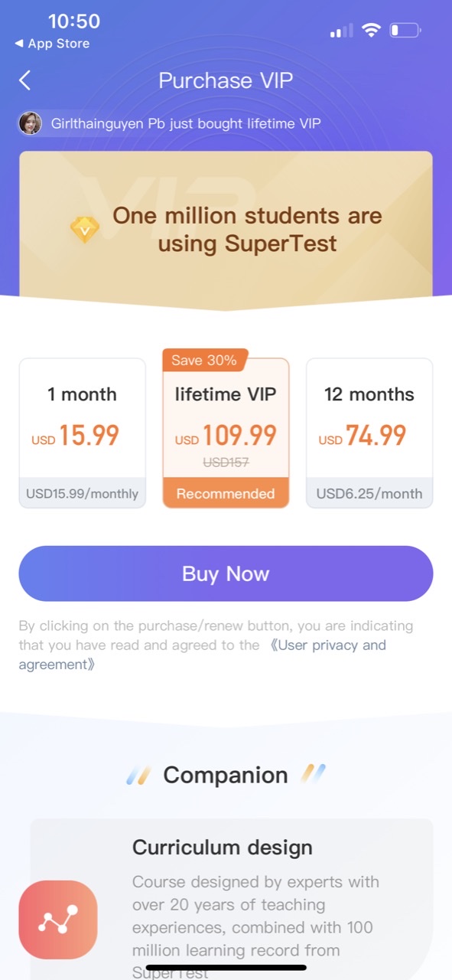
Task: Select the 12 months plan card
Action: tap(369, 433)
